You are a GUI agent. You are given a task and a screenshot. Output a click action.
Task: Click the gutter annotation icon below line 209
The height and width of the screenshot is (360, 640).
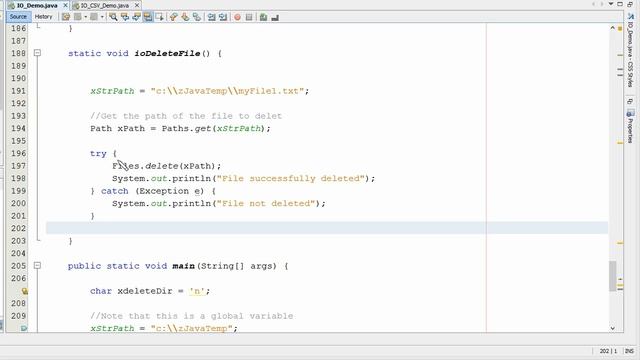coord(24,328)
